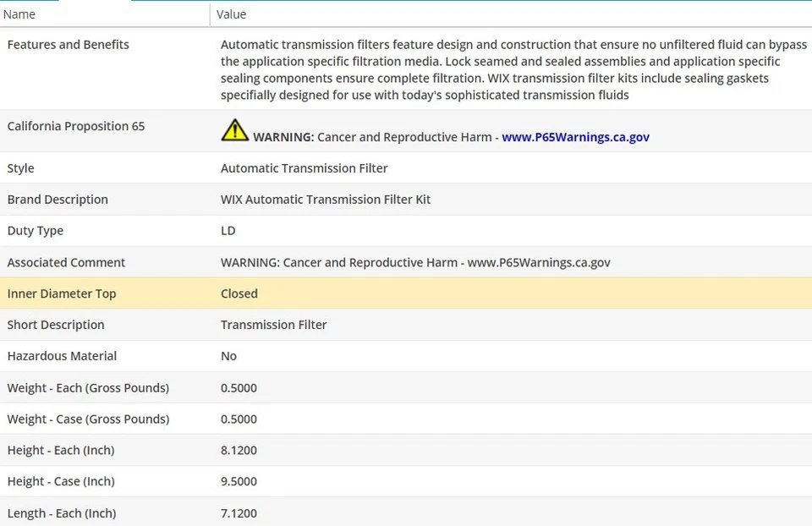Click the Weight - Each (Gross Pounds) label
Screen dimensions: 812x526
[x=88, y=388]
